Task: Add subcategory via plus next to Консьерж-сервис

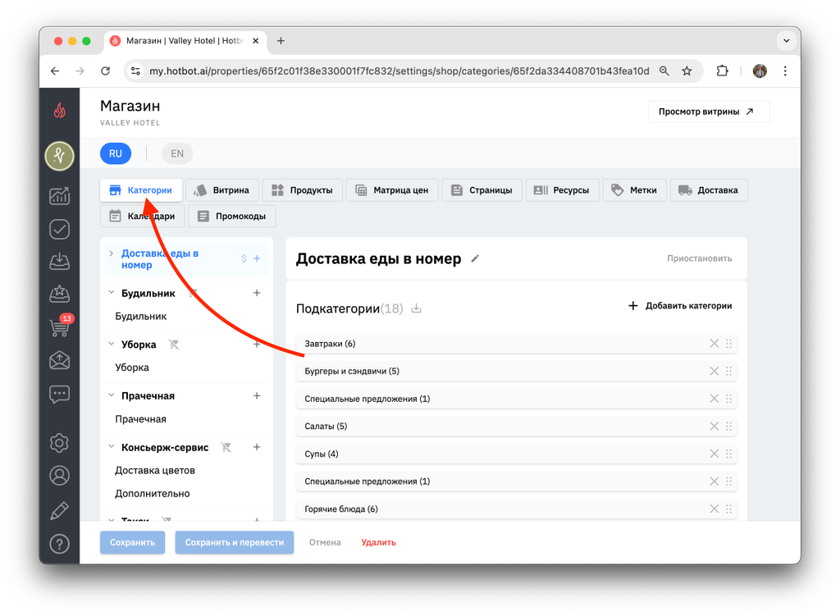Action: [257, 447]
